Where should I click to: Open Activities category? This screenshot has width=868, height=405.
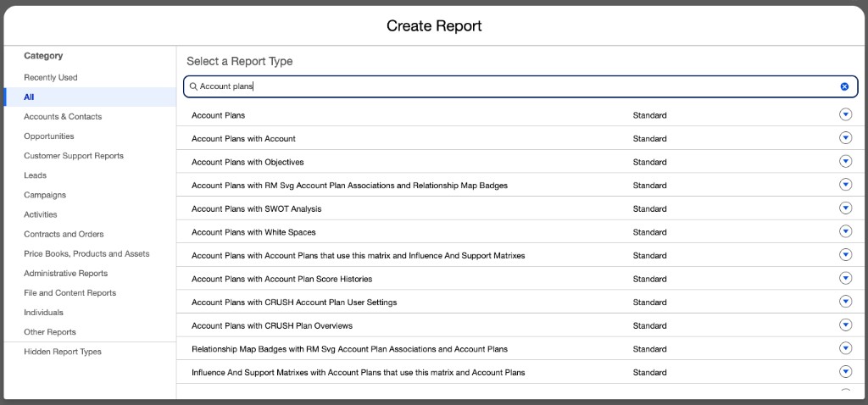(41, 214)
